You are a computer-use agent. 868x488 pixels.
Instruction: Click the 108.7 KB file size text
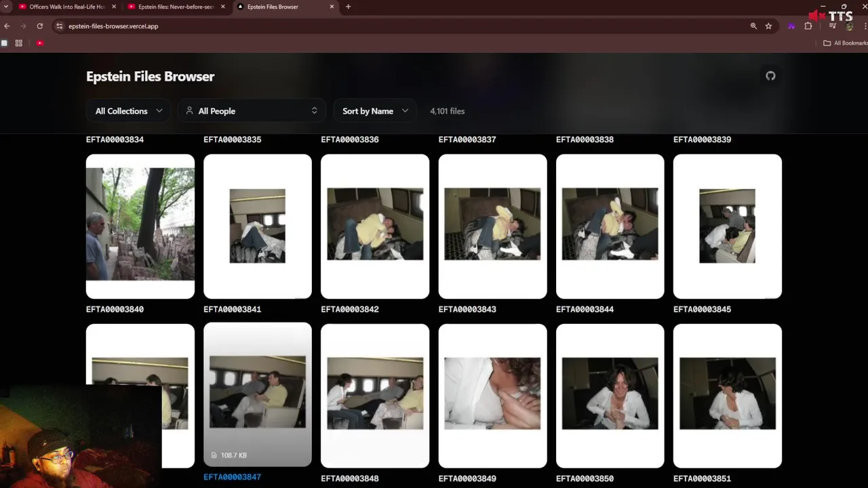click(x=233, y=455)
